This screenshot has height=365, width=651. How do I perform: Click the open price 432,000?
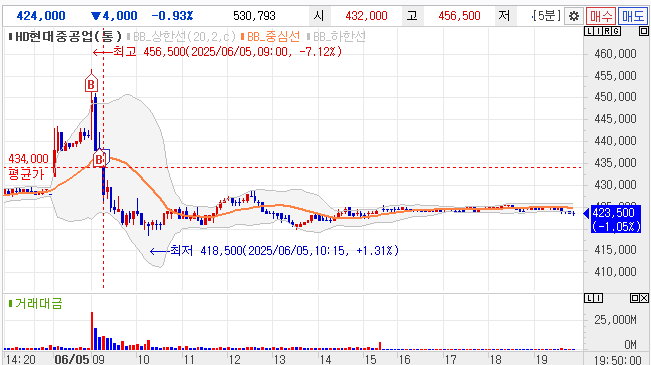[x=366, y=16]
